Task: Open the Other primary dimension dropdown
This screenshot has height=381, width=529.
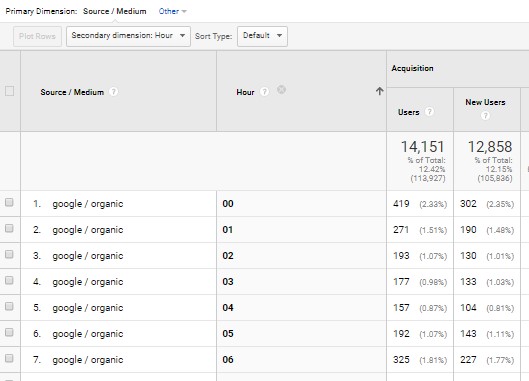Action: click(x=172, y=11)
